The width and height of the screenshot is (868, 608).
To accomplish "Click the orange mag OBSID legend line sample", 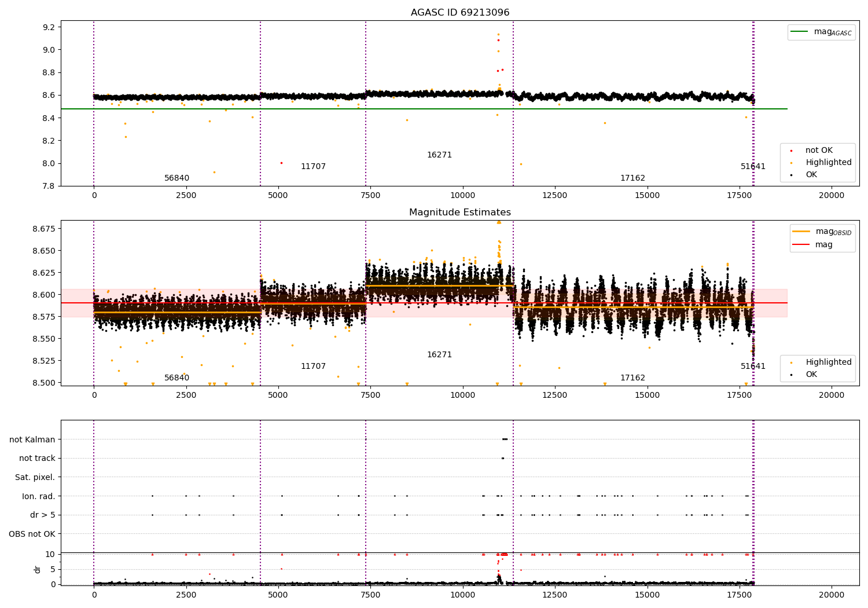I will [x=801, y=232].
